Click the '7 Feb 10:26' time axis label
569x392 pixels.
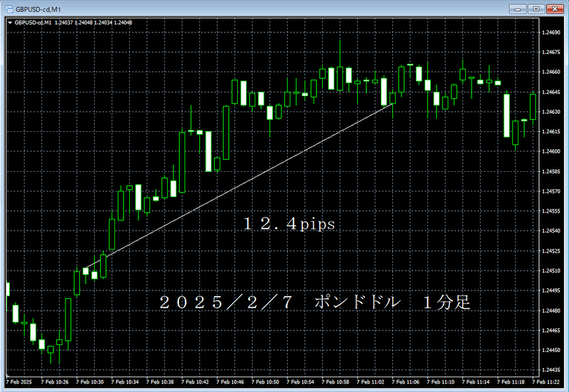55,382
